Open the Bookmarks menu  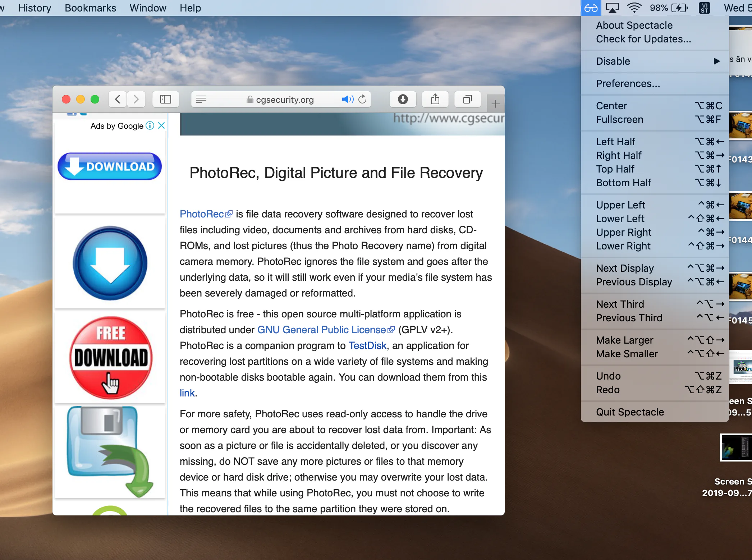pos(90,8)
